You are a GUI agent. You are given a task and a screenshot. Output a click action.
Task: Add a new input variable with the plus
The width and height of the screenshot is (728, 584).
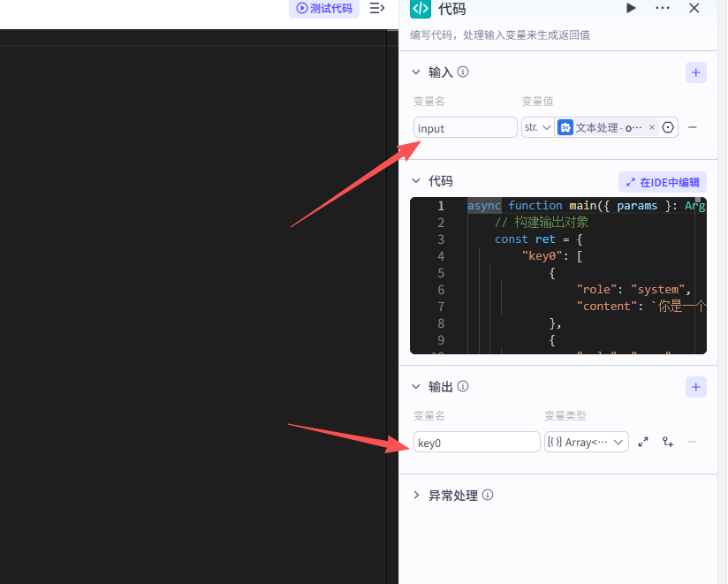[x=696, y=72]
